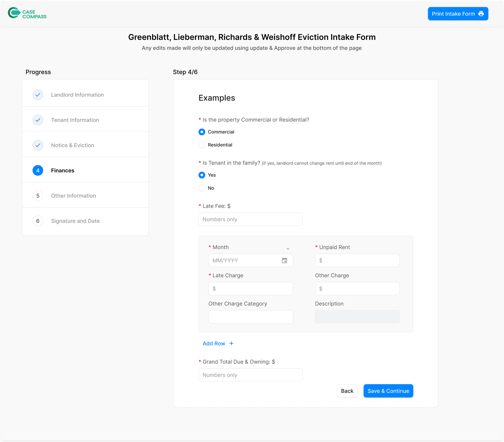This screenshot has height=442, width=504.
Task: Open the calendar icon in Month field
Action: click(x=284, y=260)
